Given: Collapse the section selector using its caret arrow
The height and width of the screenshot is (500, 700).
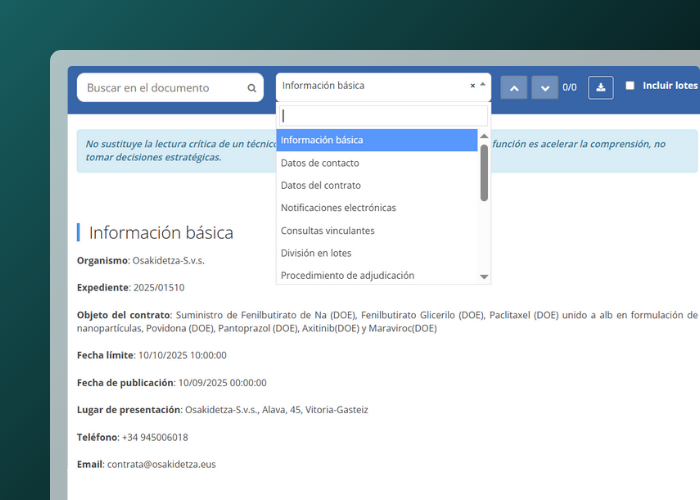Looking at the screenshot, I should point(483,86).
